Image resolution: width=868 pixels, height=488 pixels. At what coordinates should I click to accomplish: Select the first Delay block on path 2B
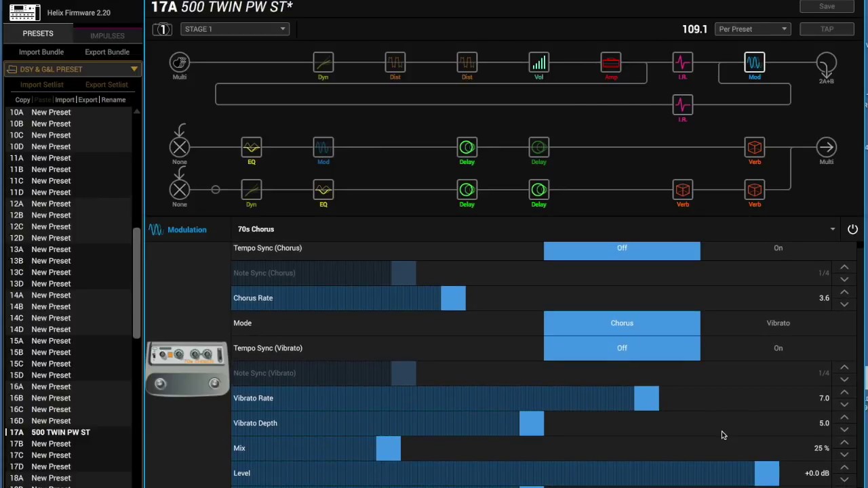pos(467,190)
